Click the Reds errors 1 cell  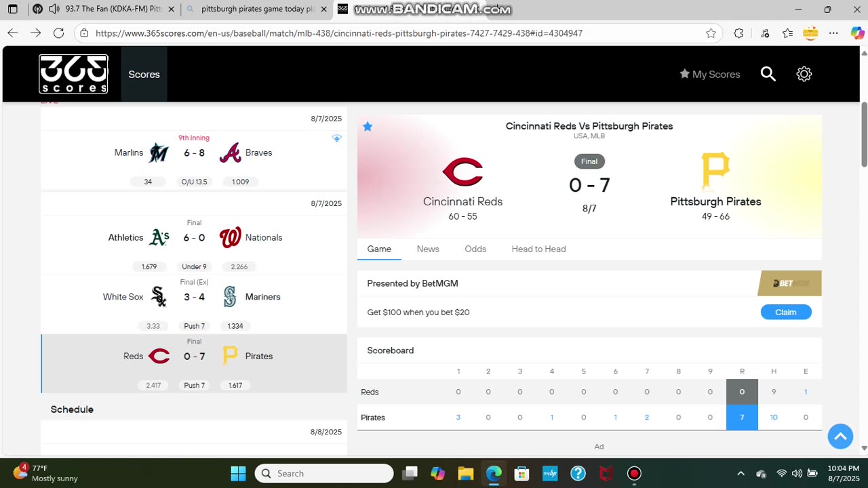pos(806,392)
